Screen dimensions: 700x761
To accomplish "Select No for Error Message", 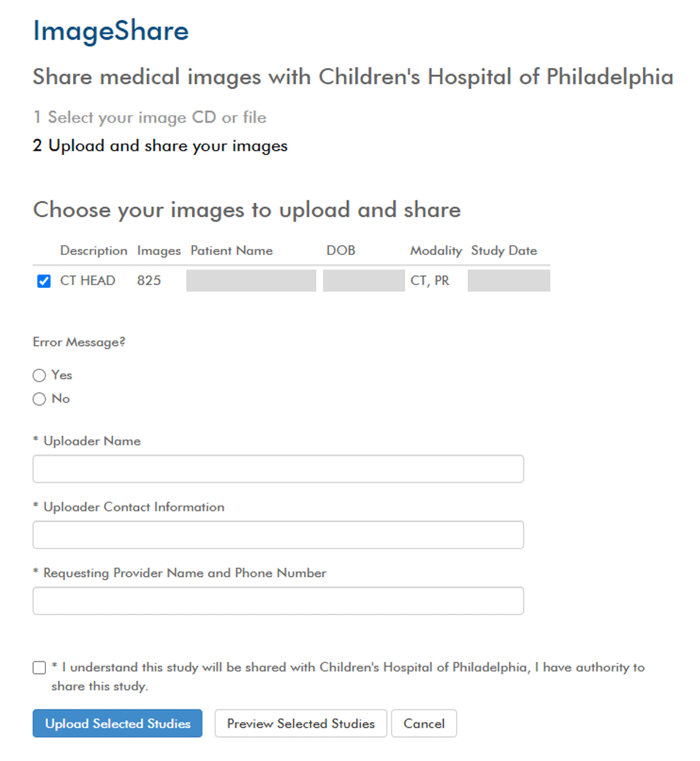I will [x=39, y=399].
